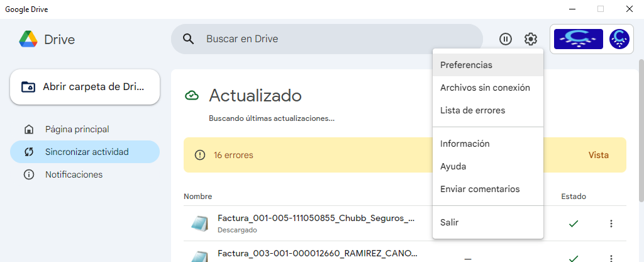Open Ayuda from the dropdown menu
Screen dimensions: 644x262
(x=453, y=166)
